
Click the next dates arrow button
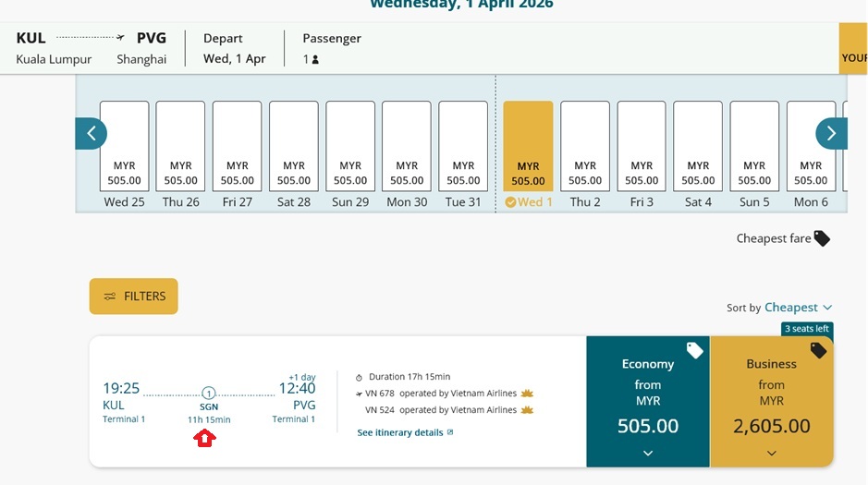point(831,134)
